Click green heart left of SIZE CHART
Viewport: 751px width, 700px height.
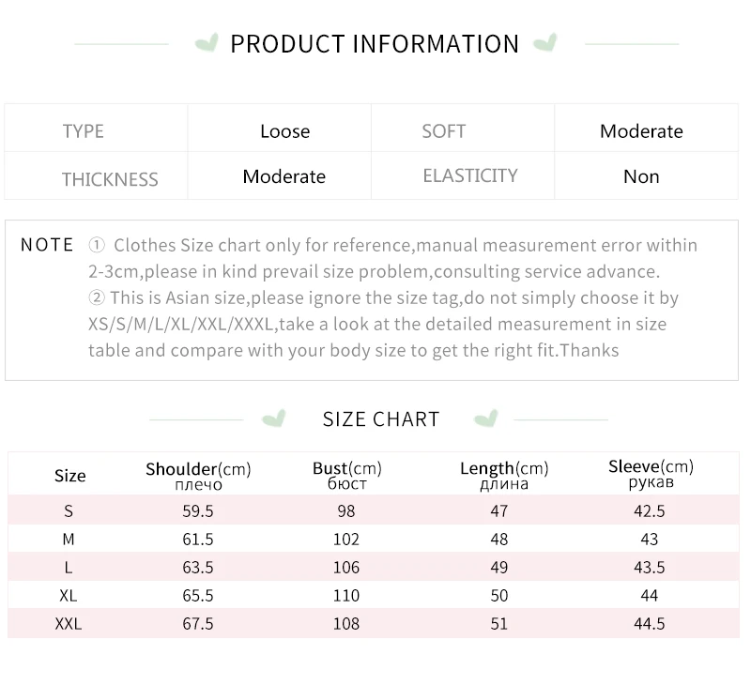click(274, 418)
